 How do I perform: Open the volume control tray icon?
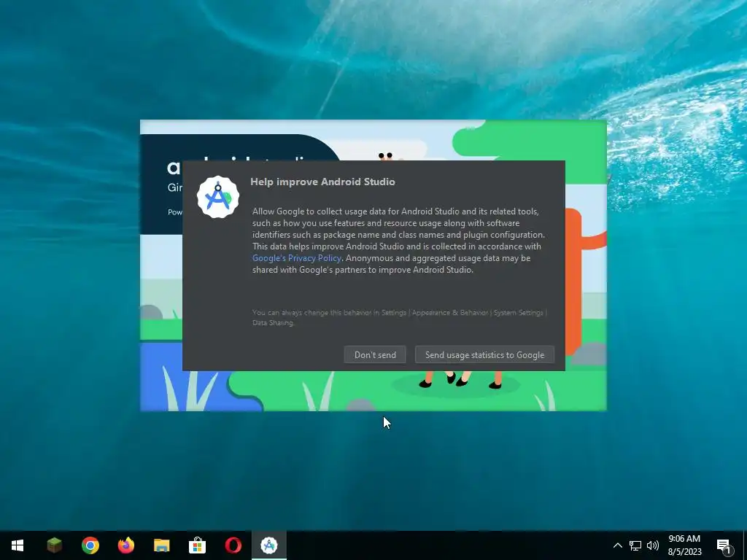tap(653, 545)
